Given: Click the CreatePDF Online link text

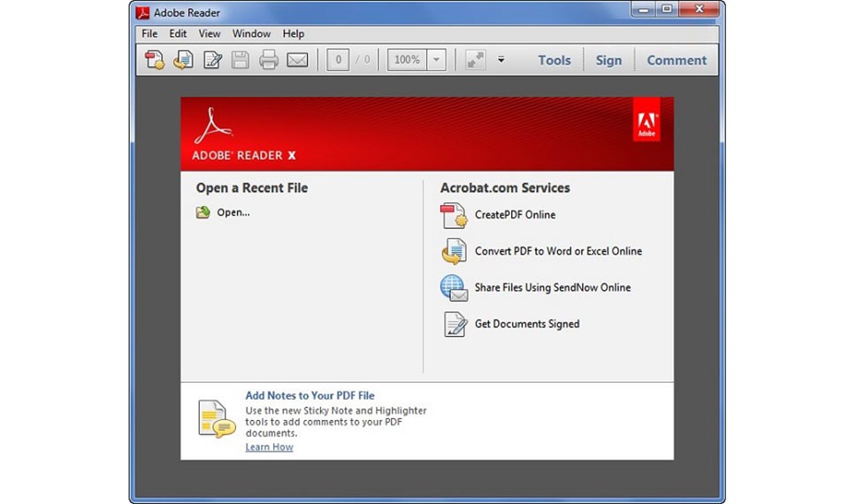Looking at the screenshot, I should [515, 215].
